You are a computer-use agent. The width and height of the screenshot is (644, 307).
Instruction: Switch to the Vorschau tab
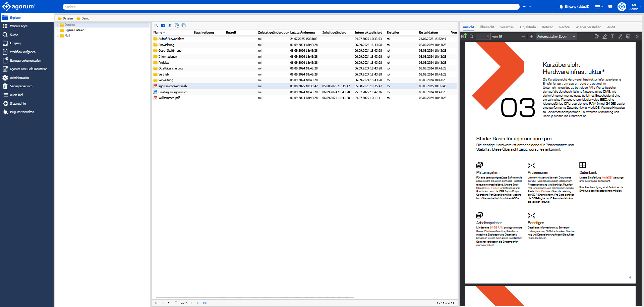point(507,27)
